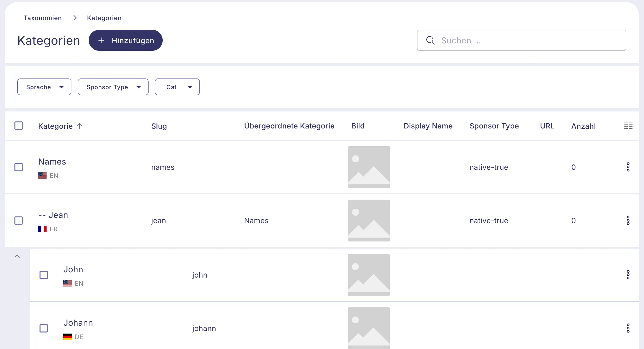Open the -- Jean category
Image resolution: width=644 pixels, height=349 pixels.
point(53,215)
